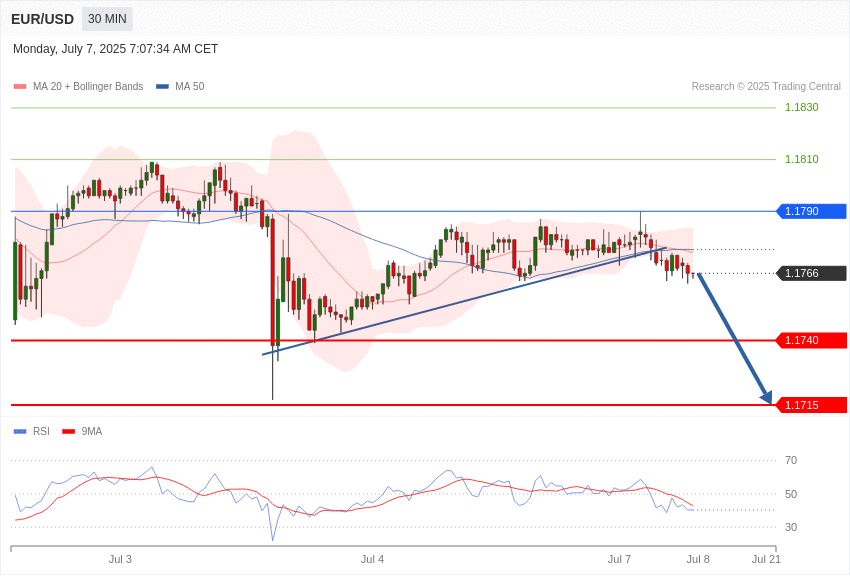Click the Research © 2025 Trading Central credit

pos(766,87)
